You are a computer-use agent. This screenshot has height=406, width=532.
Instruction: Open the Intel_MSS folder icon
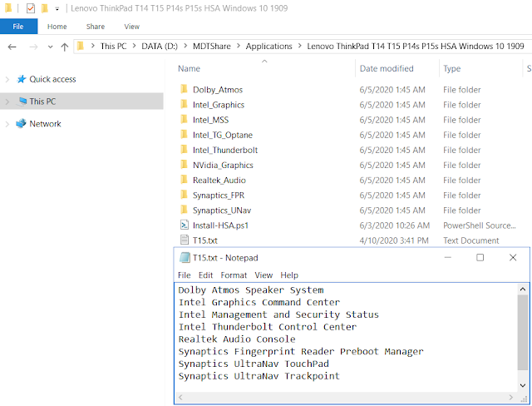184,120
